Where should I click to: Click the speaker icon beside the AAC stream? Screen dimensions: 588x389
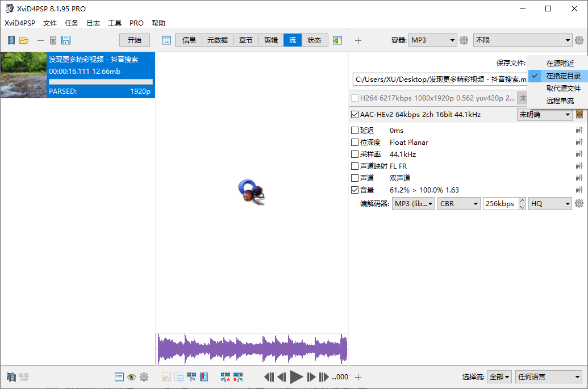(579, 115)
